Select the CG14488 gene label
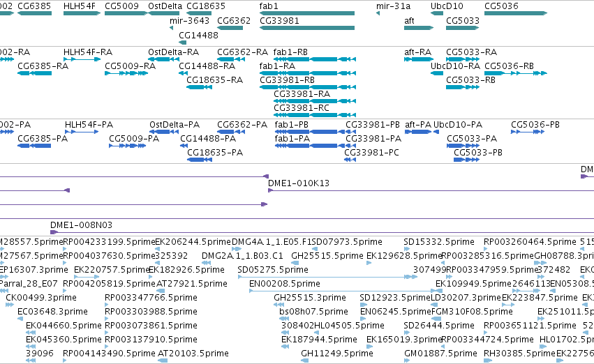Viewport: 594px width, 364px height. coord(198,35)
